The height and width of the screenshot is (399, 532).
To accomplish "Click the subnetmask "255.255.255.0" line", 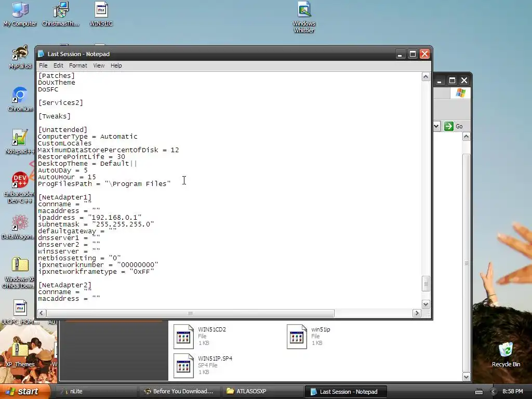I will click(96, 224).
